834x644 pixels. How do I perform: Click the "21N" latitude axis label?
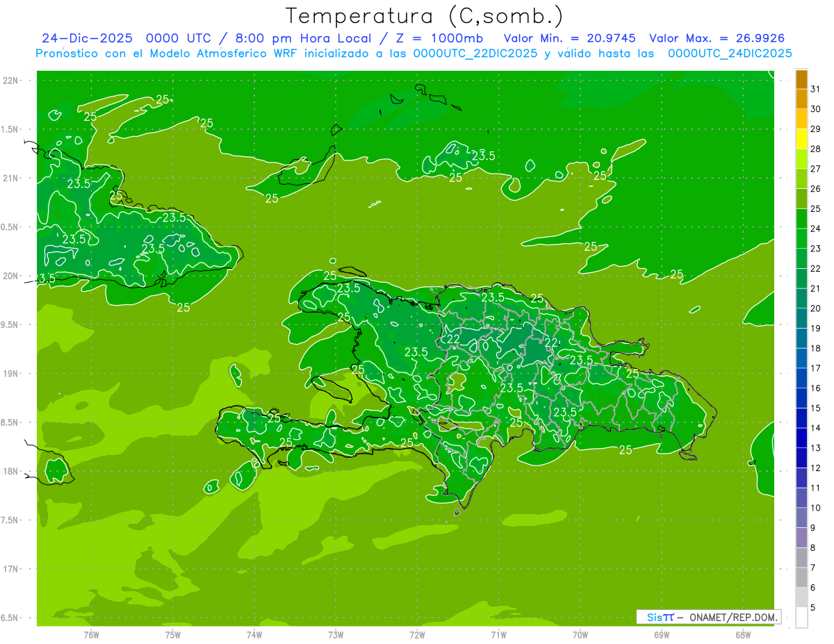[10, 179]
